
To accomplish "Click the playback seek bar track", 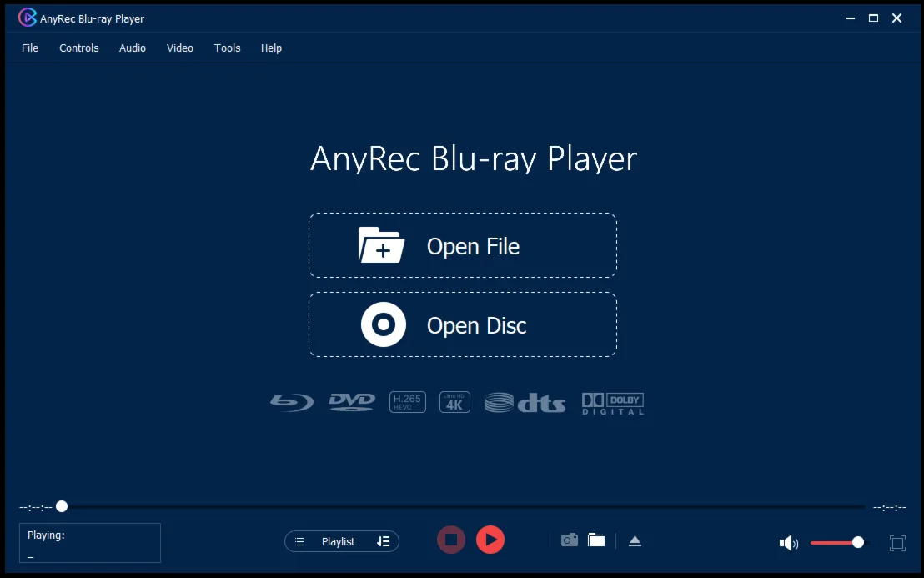I will click(461, 507).
